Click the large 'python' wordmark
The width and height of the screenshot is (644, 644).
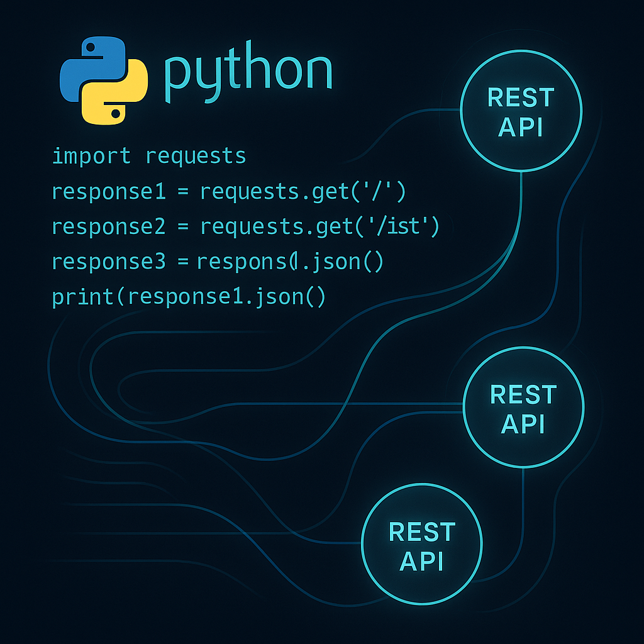pyautogui.click(x=248, y=72)
